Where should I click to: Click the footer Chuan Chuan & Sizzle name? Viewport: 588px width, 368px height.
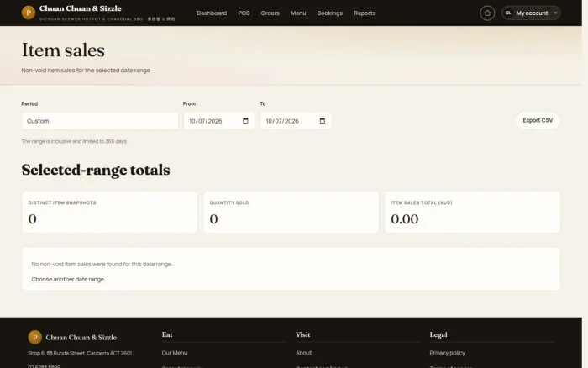click(x=81, y=337)
